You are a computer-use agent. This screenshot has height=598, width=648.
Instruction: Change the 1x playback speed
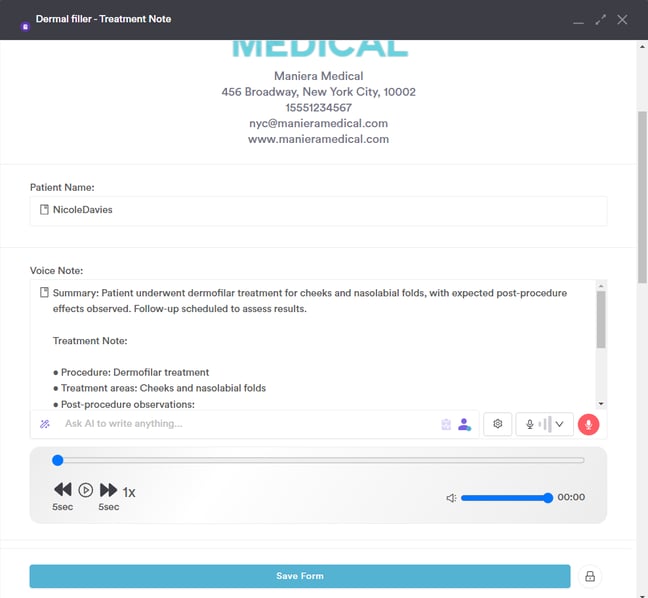click(x=129, y=492)
